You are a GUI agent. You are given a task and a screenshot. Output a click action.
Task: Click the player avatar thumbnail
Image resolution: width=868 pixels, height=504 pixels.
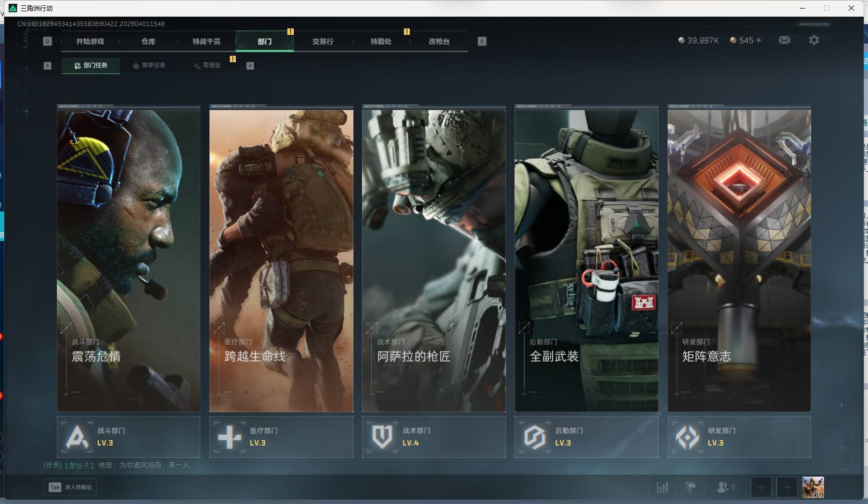813,487
